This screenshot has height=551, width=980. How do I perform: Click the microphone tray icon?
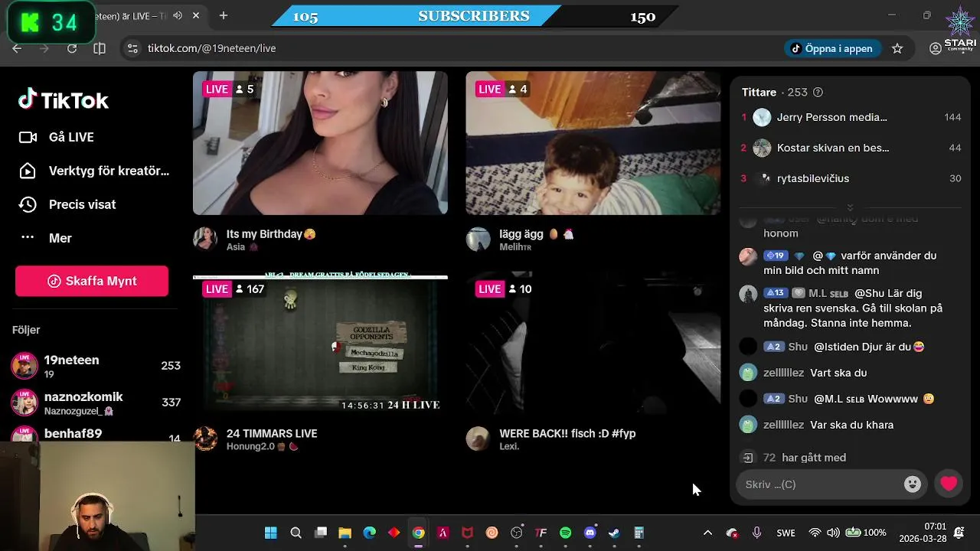(x=756, y=533)
